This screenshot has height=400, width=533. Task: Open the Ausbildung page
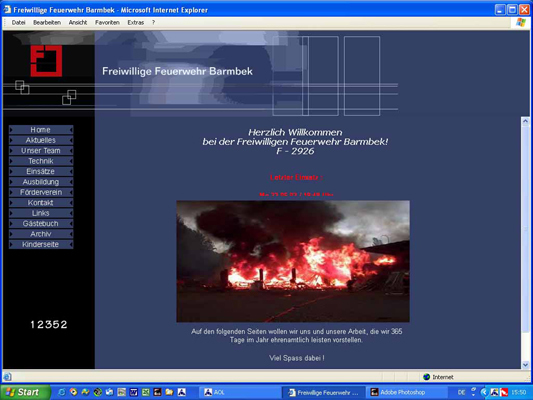pyautogui.click(x=41, y=182)
